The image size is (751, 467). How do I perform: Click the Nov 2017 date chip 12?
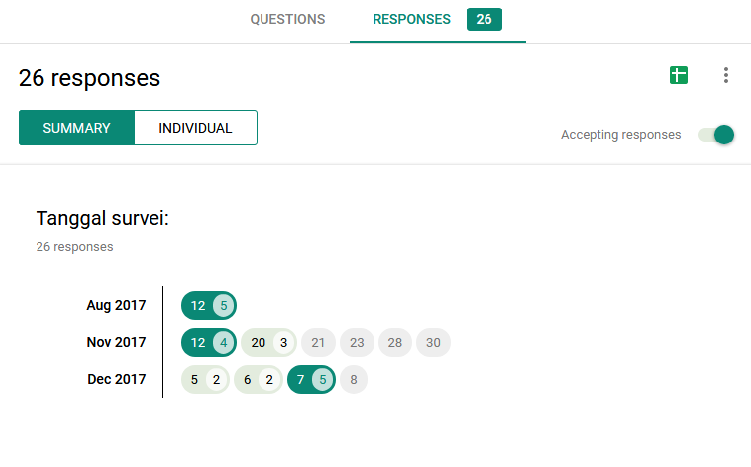(x=208, y=343)
